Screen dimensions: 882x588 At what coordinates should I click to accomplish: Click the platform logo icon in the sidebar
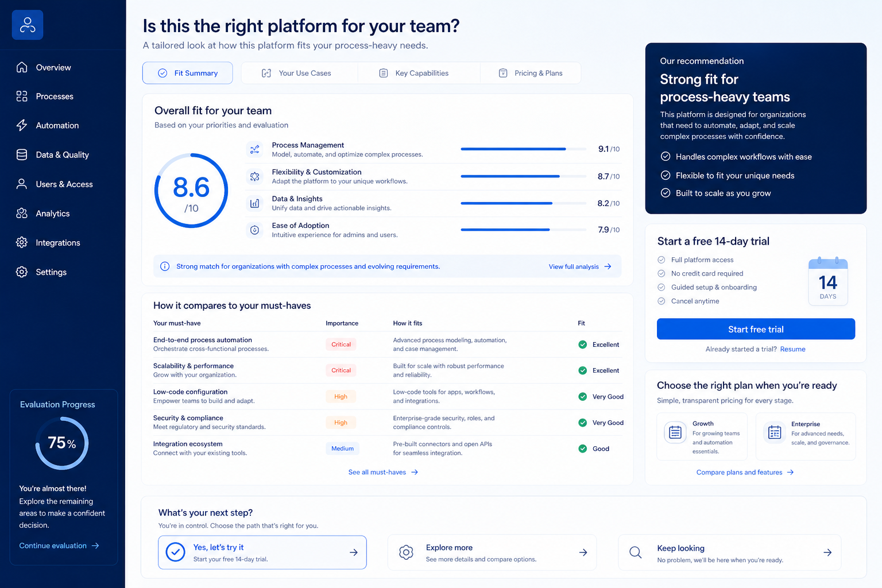coord(28,25)
